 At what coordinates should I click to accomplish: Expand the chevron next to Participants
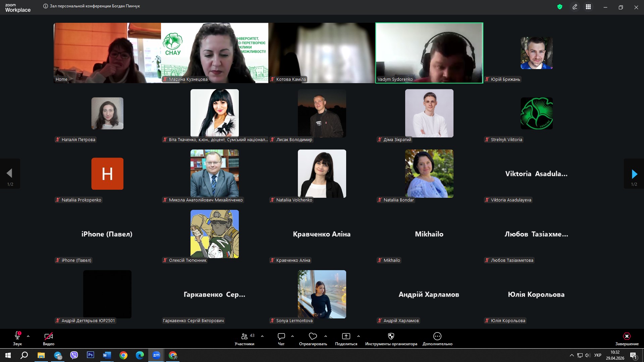[262, 336]
